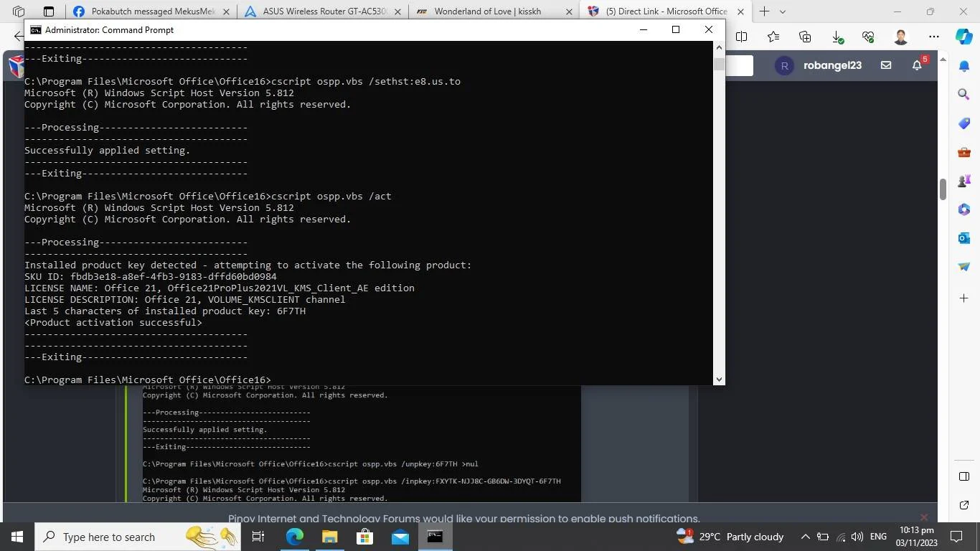
Task: Click the sidebar layout icon near bottom right
Action: [964, 476]
